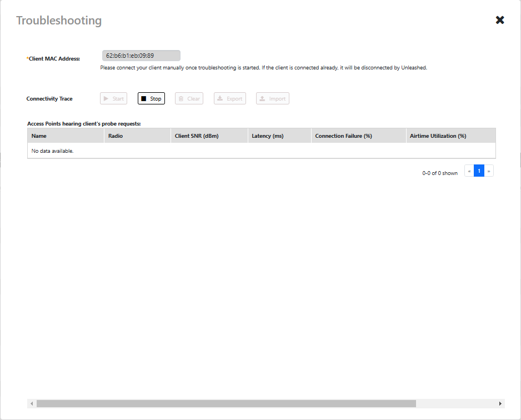Go to next page of results

[x=489, y=171]
